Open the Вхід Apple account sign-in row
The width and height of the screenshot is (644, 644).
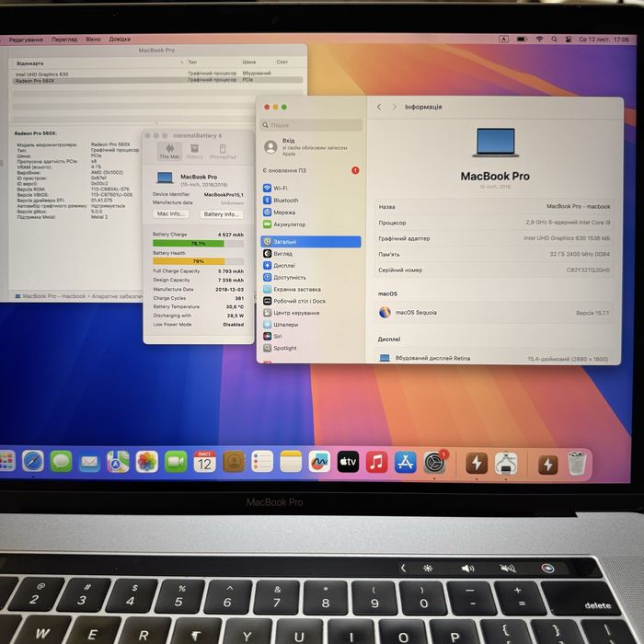pyautogui.click(x=311, y=146)
